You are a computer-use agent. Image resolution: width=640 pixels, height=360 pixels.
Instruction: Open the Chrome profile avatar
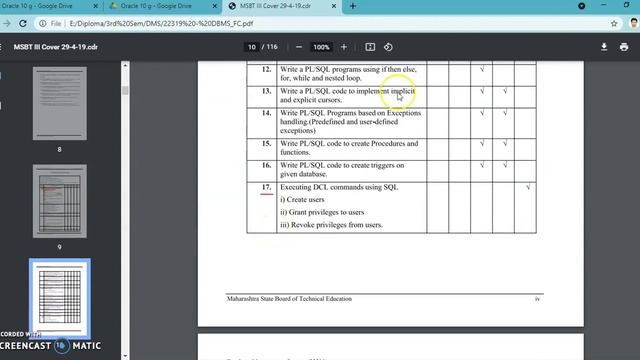tap(634, 23)
